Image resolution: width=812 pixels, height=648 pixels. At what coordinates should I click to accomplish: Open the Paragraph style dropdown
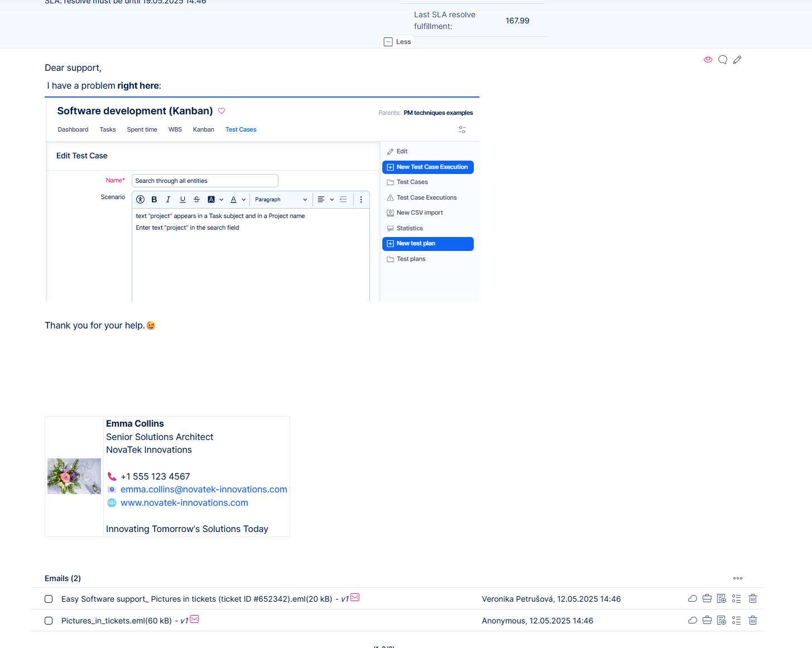tap(281, 200)
